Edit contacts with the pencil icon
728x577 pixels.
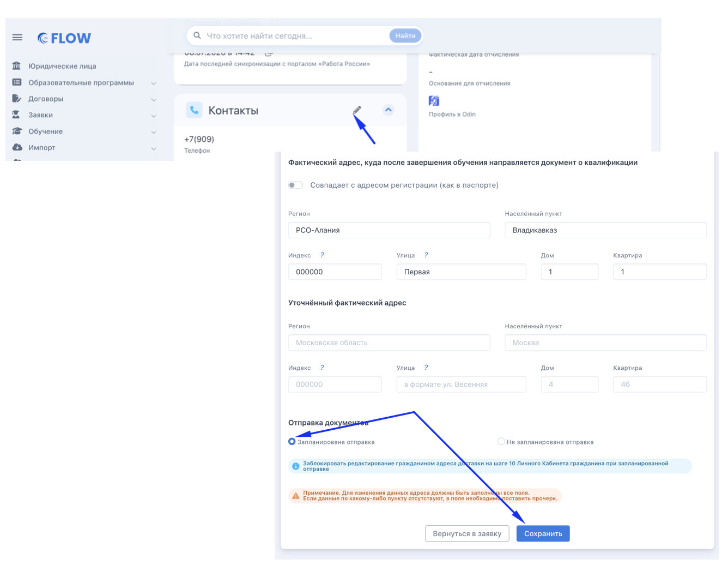[357, 111]
